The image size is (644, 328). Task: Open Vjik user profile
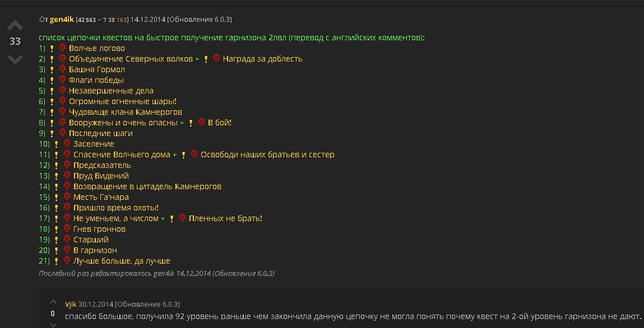pos(71,304)
